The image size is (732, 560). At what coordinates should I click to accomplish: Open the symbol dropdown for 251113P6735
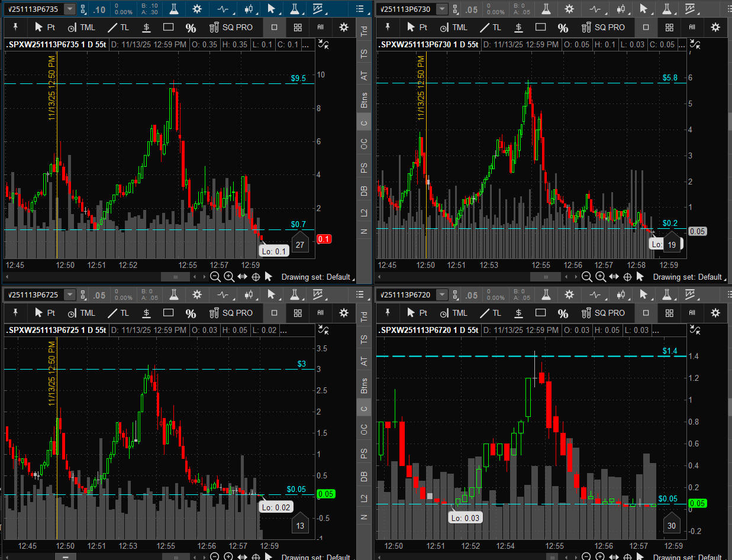70,9
